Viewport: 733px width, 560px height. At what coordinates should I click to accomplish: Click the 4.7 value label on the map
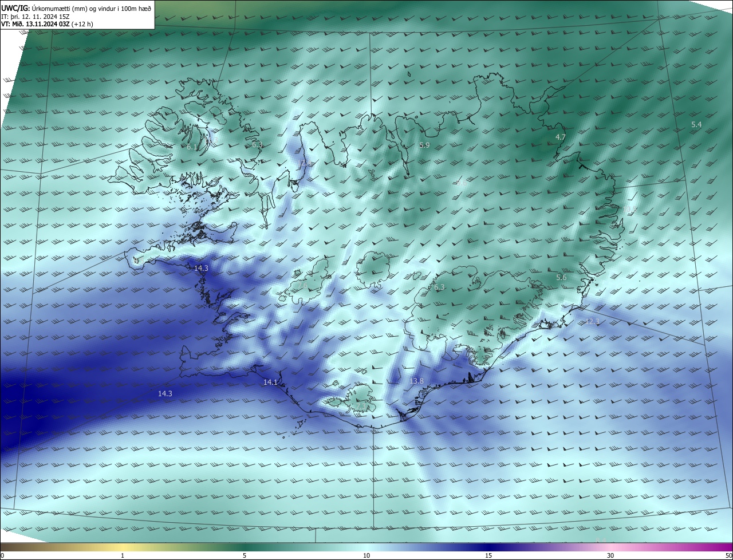tap(561, 137)
